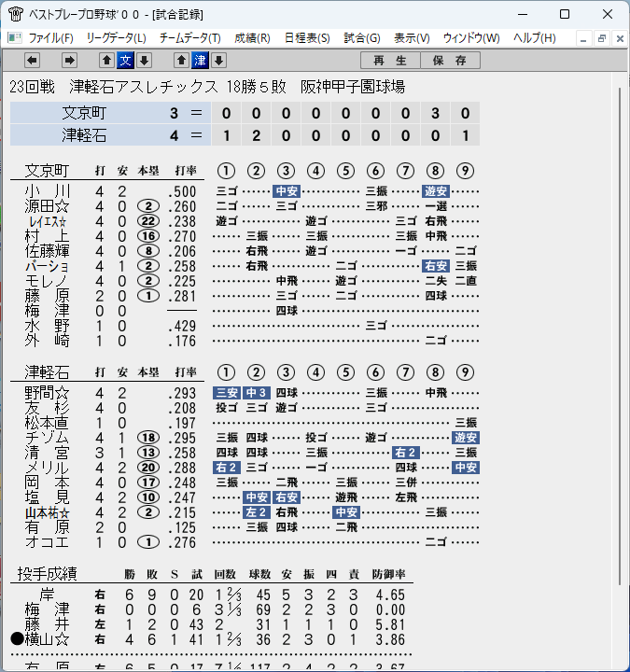
Task: Click up arrow beside 津 team button
Action: [x=181, y=61]
